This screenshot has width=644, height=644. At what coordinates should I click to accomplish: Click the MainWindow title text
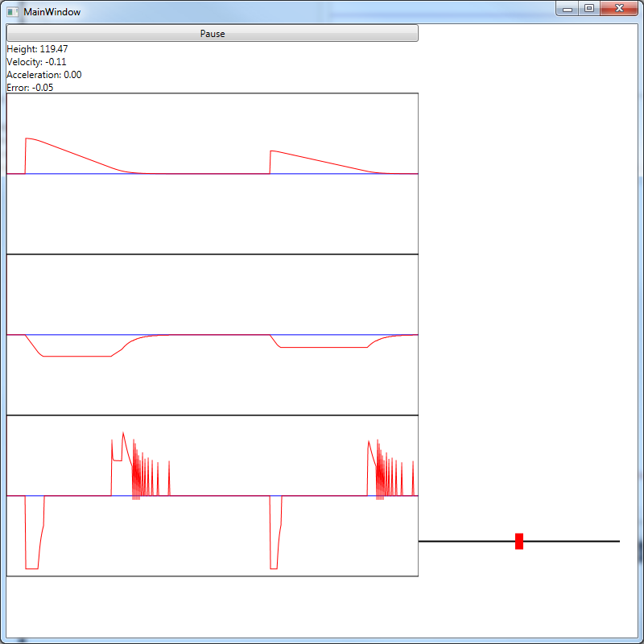tap(52, 12)
